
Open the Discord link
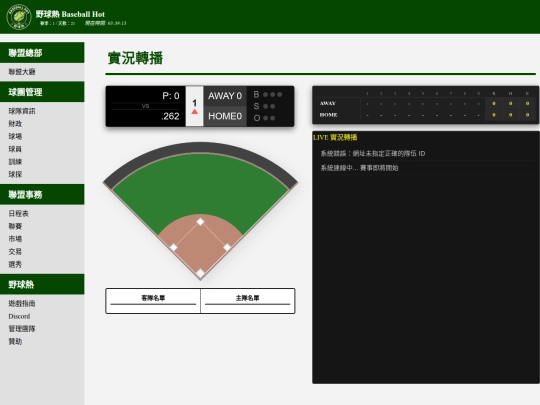(x=19, y=316)
